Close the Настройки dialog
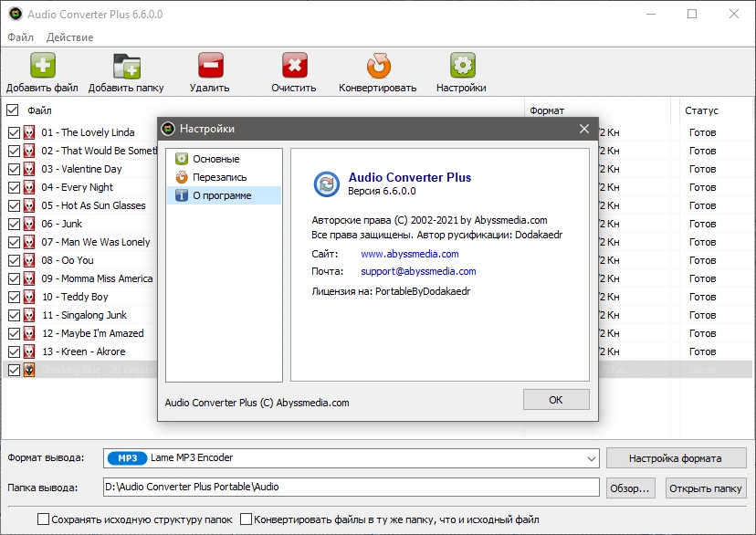This screenshot has width=756, height=535. (583, 129)
